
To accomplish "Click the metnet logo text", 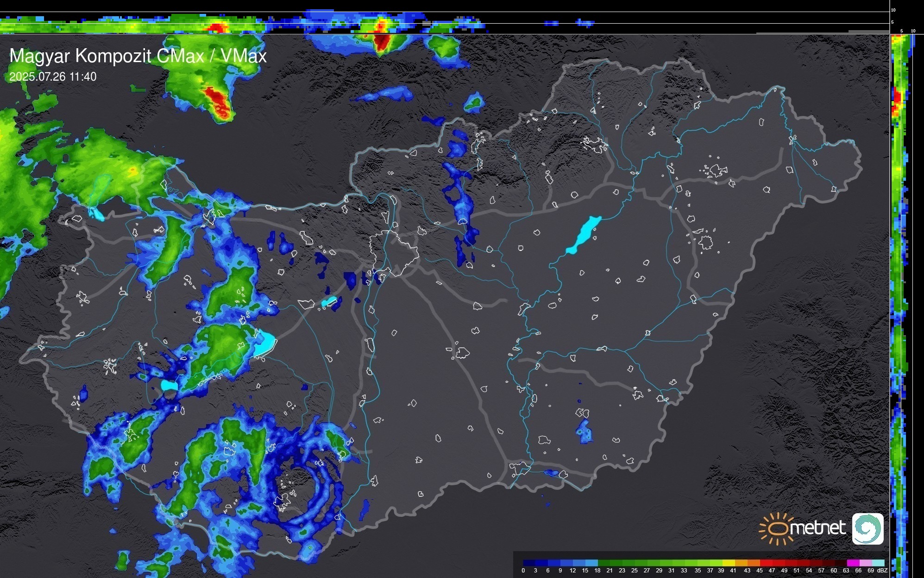I will click(817, 528).
